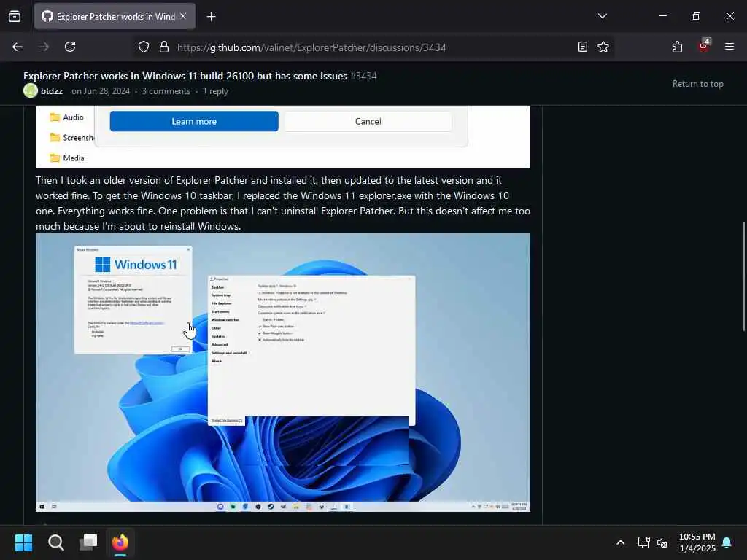The width and height of the screenshot is (747, 560).
Task: Toggle reader view icon in address bar
Action: (x=582, y=47)
